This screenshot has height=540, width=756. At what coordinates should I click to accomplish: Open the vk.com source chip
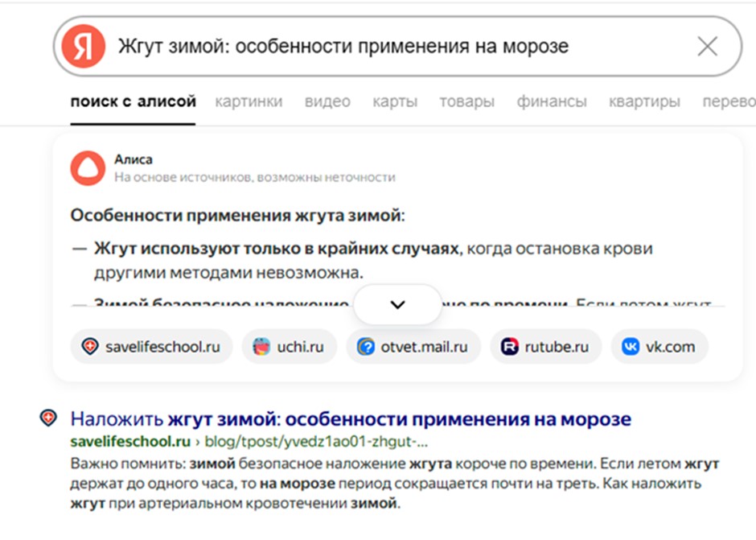coord(659,347)
